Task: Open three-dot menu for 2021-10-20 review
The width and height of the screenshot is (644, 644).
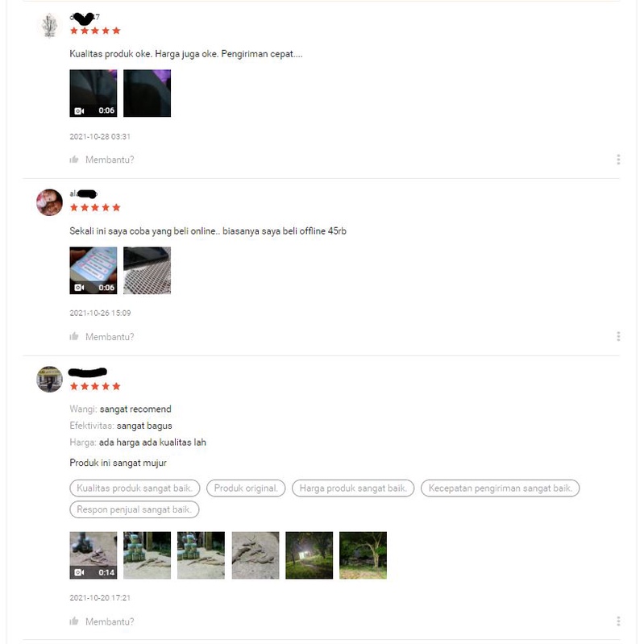Action: (x=618, y=621)
